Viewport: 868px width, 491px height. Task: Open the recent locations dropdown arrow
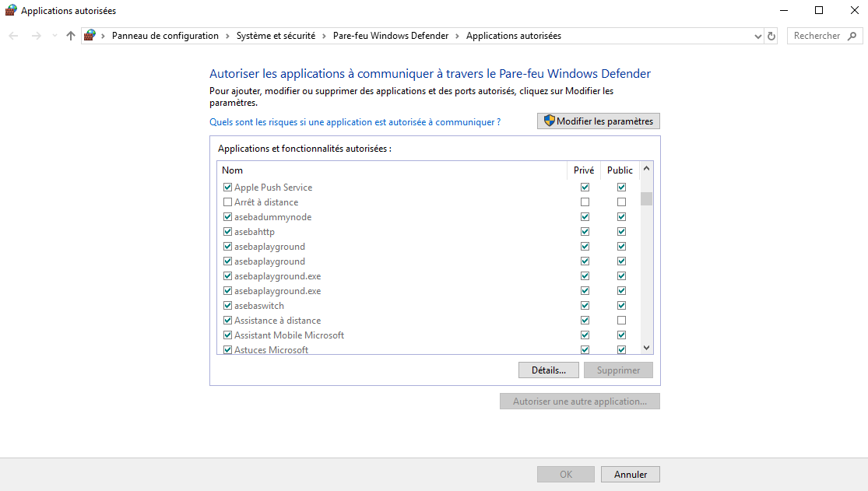click(x=54, y=36)
